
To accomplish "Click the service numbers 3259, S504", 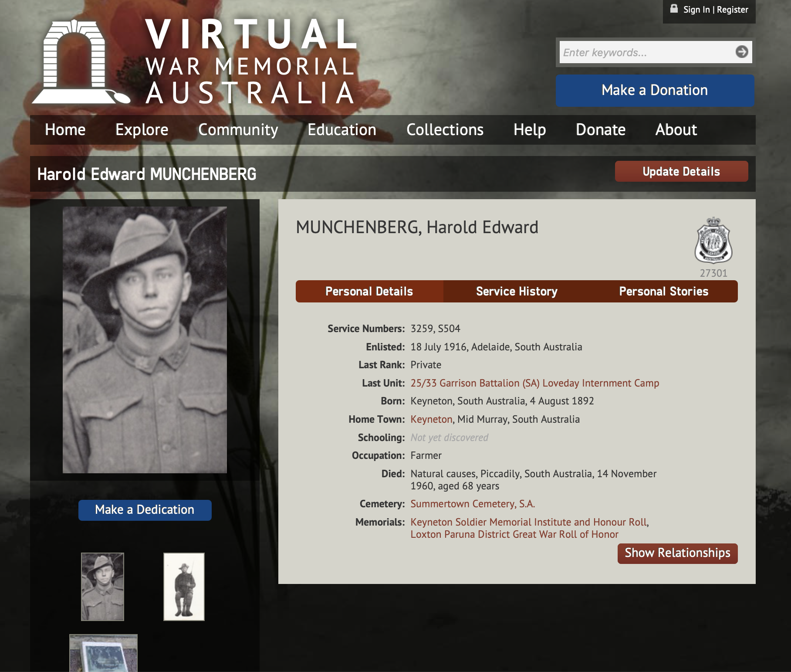I will (x=435, y=329).
